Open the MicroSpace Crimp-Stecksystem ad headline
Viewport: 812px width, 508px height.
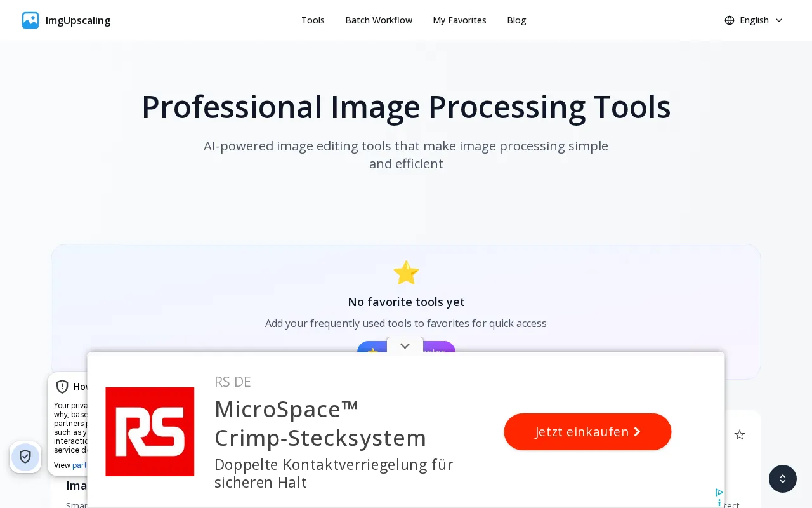[x=320, y=424]
